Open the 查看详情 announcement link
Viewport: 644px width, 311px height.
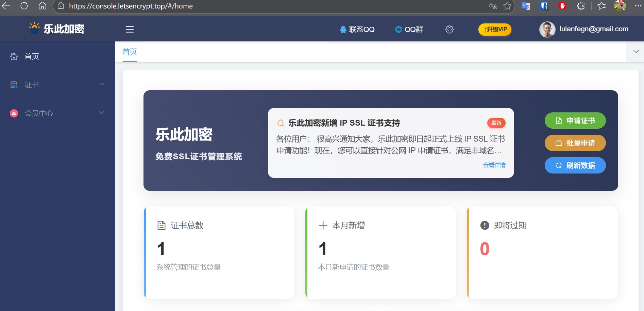(x=494, y=165)
